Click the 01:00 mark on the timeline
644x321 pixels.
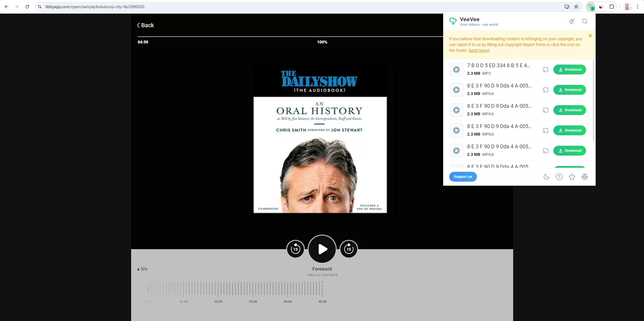(184, 302)
